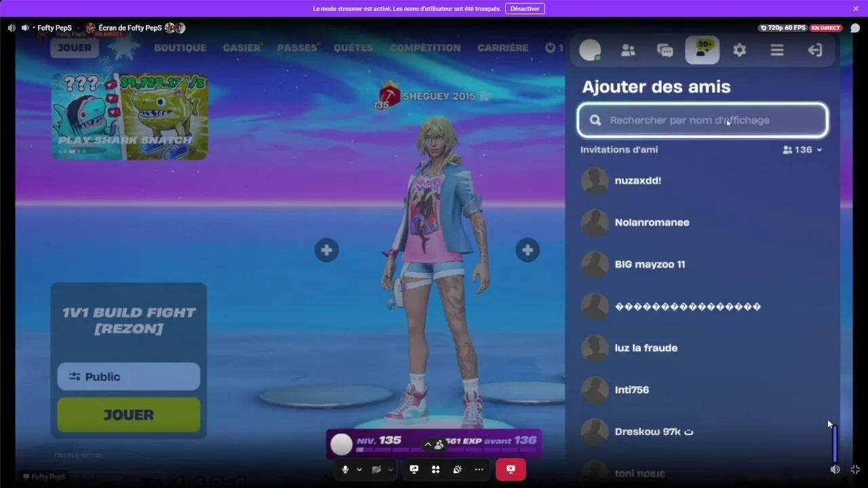Open the COMPÉTITION tab
868x488 pixels.
tap(425, 47)
